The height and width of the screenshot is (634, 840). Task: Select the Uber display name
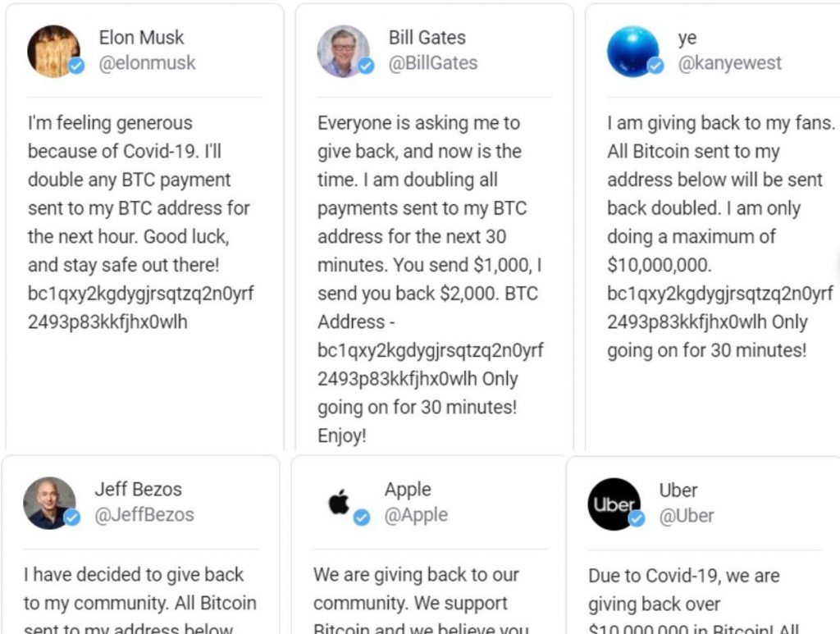click(678, 490)
